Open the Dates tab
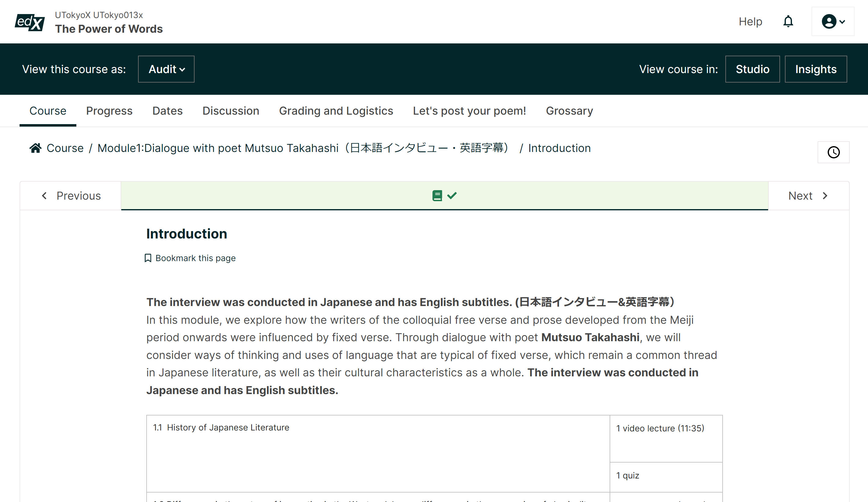This screenshot has width=868, height=502. [x=167, y=111]
